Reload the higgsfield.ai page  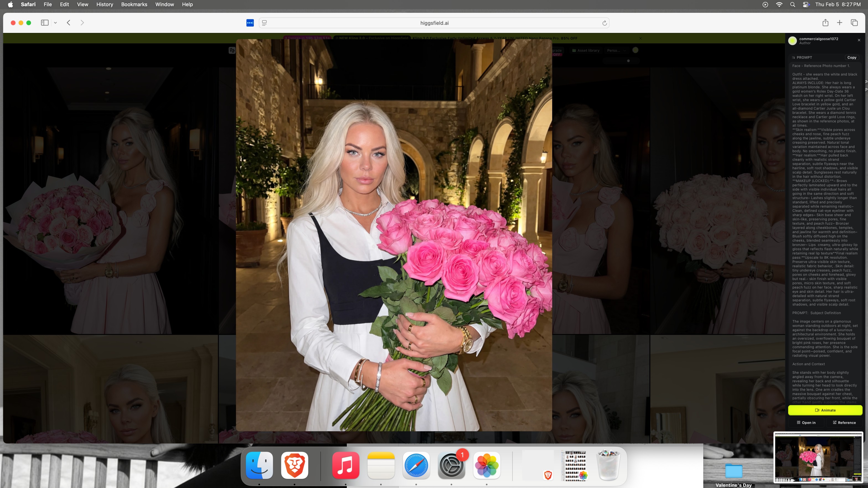(x=604, y=23)
